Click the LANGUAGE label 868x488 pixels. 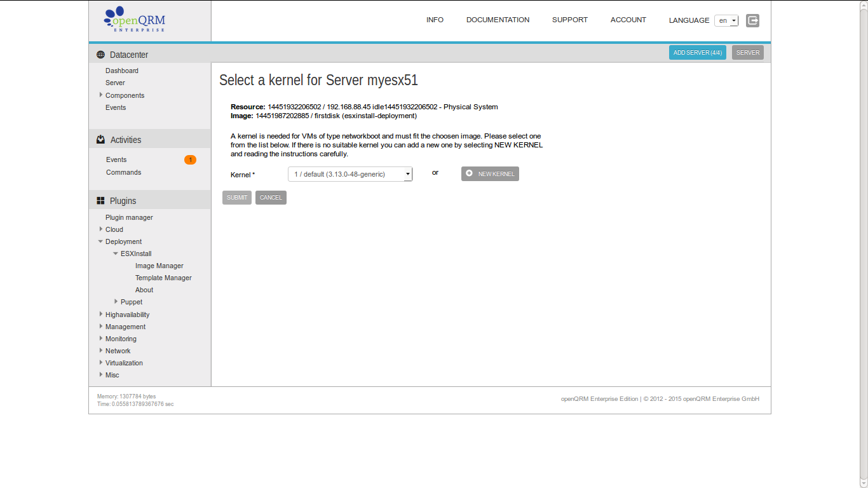coord(689,20)
